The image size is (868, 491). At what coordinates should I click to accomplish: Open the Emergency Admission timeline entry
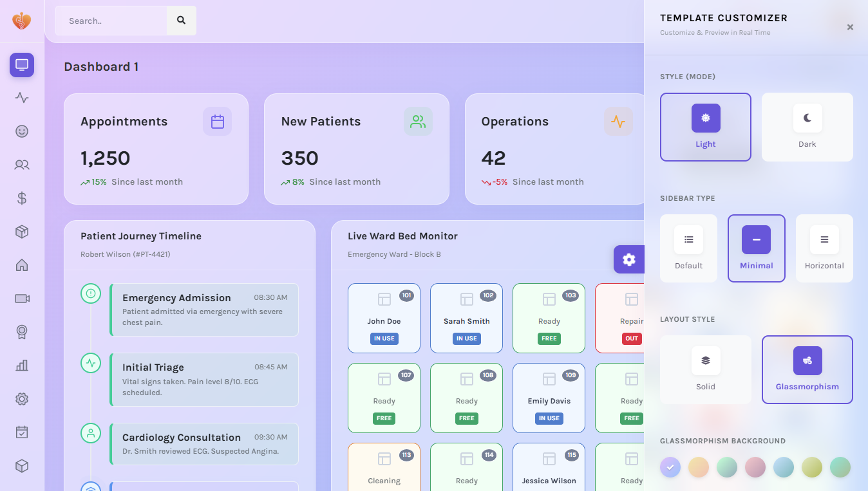[204, 310]
